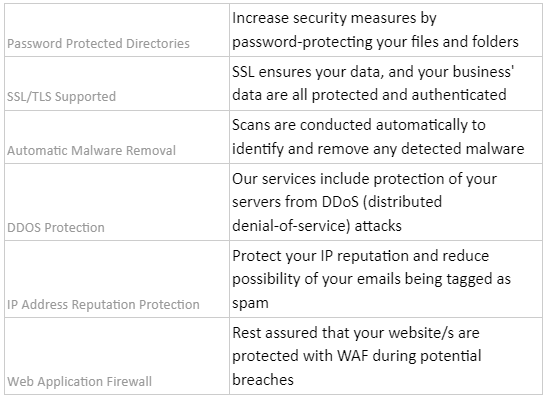Select the SSL/TLS Supported cell
The height and width of the screenshot is (399, 546).
click(x=117, y=84)
